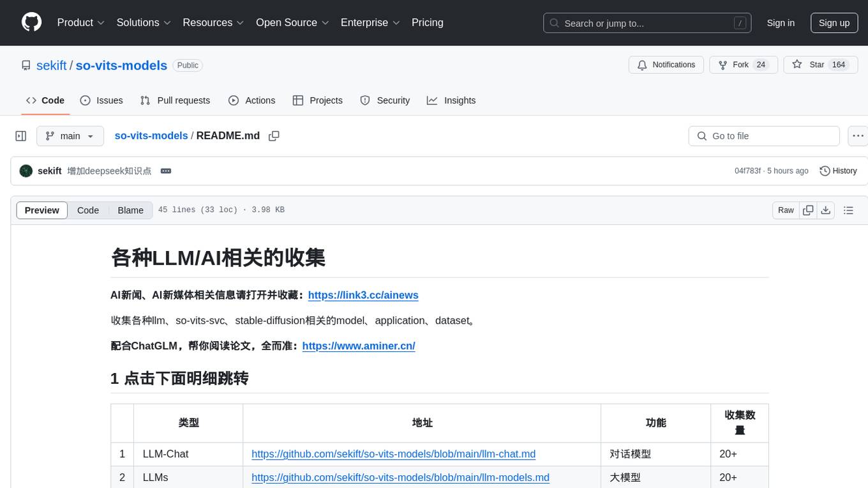Open the Projects tab

click(x=318, y=100)
